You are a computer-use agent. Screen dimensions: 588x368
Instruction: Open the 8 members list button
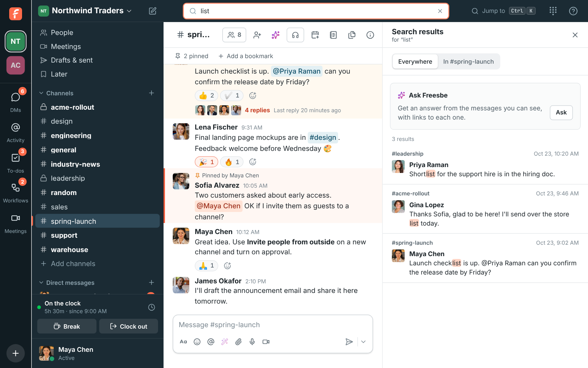pos(234,35)
